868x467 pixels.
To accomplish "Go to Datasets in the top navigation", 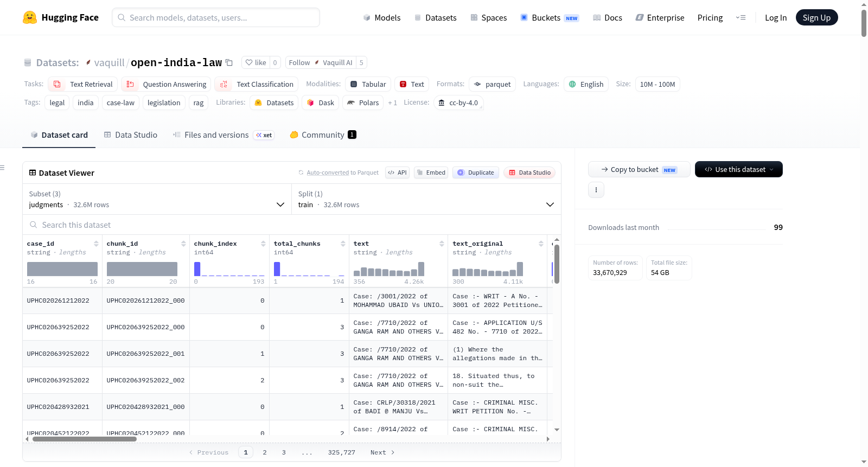I will coord(436,17).
